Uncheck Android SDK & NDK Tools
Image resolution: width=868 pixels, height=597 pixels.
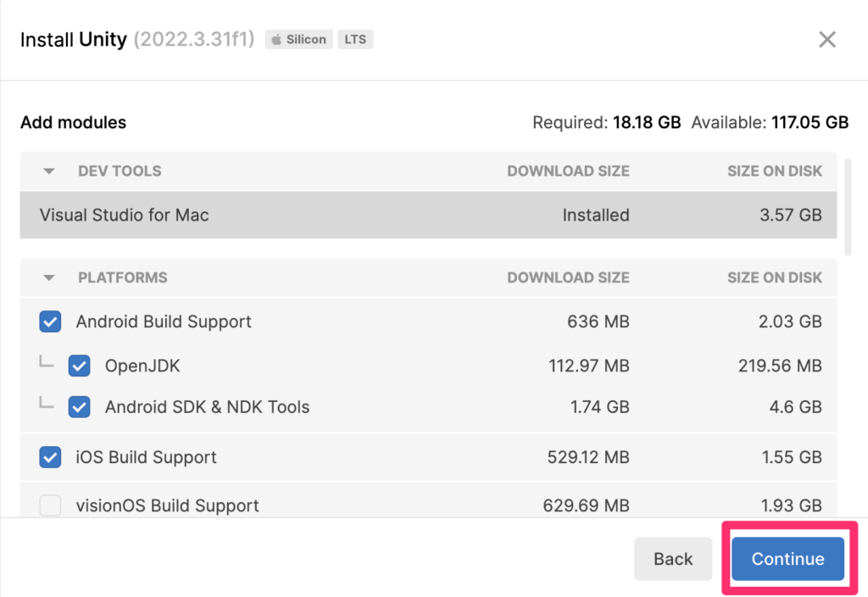(x=80, y=407)
